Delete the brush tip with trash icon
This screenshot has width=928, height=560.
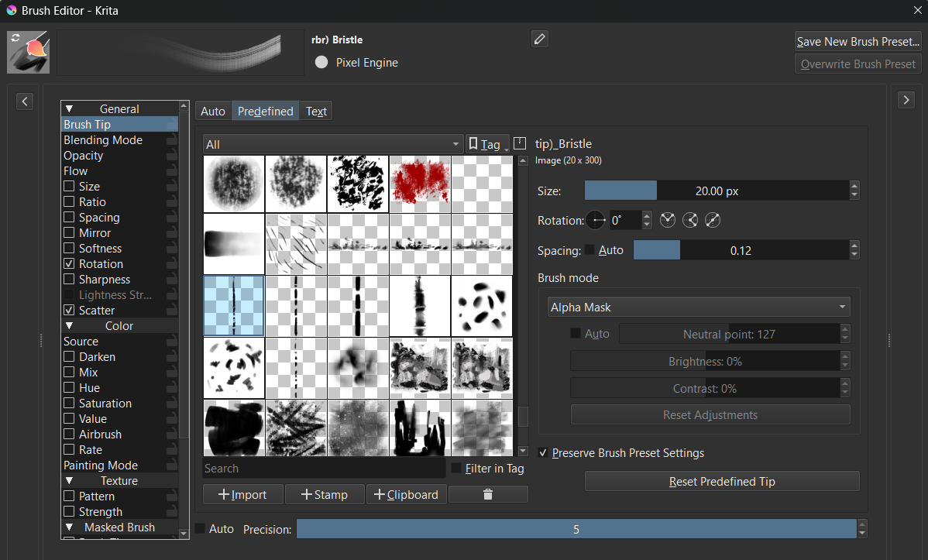(488, 494)
